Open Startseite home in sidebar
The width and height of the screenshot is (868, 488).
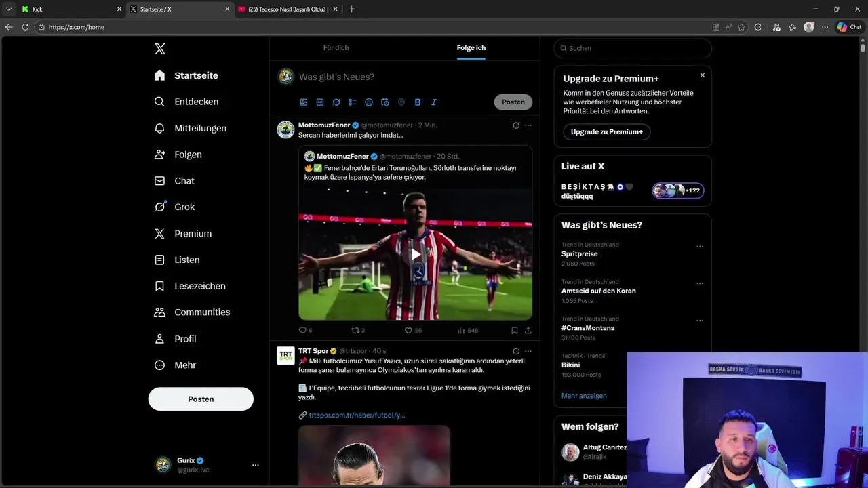point(186,75)
